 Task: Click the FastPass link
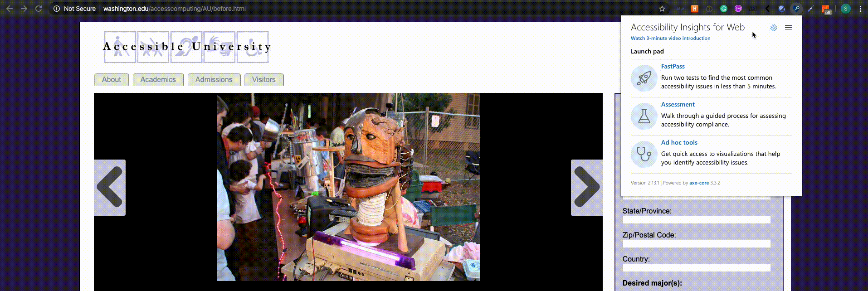[673, 66]
